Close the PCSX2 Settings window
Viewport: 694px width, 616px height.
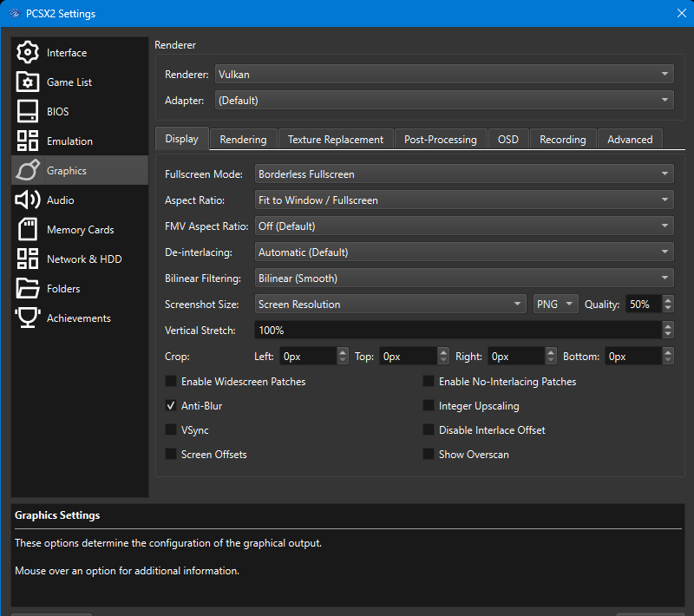[682, 13]
